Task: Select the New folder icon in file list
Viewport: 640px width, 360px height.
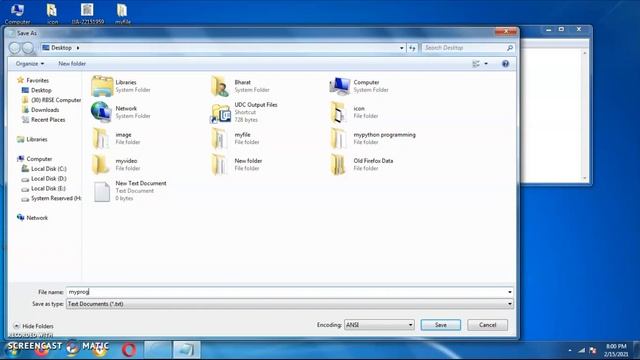Action: [220, 164]
